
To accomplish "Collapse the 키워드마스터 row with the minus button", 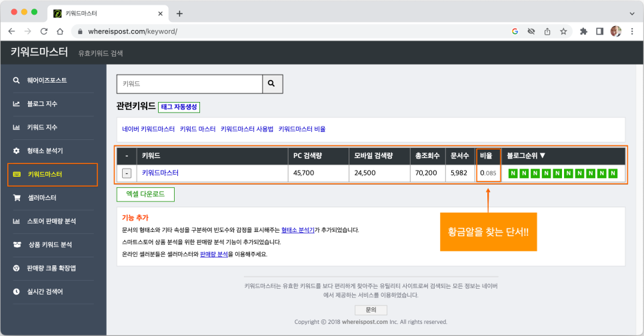I will click(127, 173).
